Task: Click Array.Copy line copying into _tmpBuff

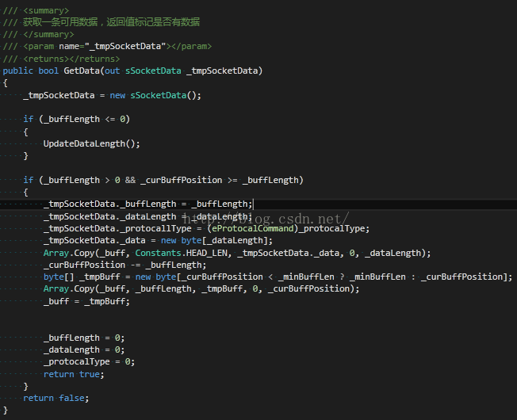Action: pyautogui.click(x=201, y=289)
